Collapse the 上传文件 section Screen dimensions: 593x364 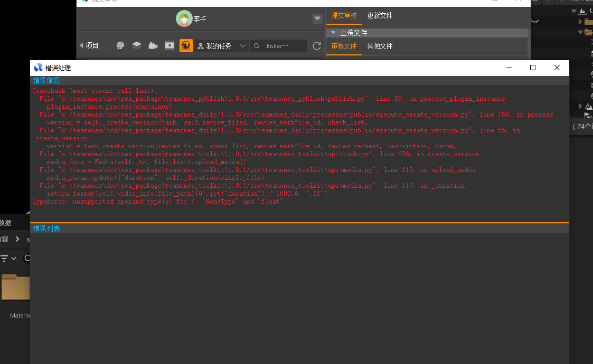(333, 33)
